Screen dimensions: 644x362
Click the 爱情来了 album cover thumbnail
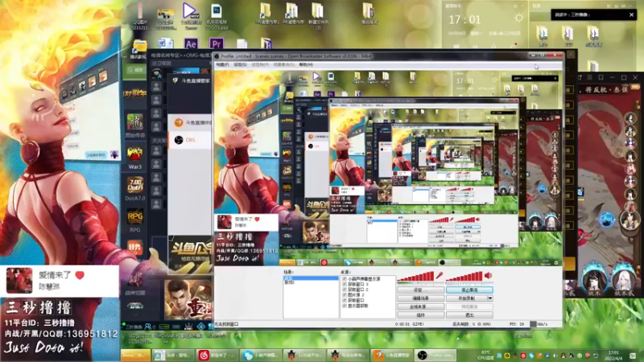click(x=19, y=280)
